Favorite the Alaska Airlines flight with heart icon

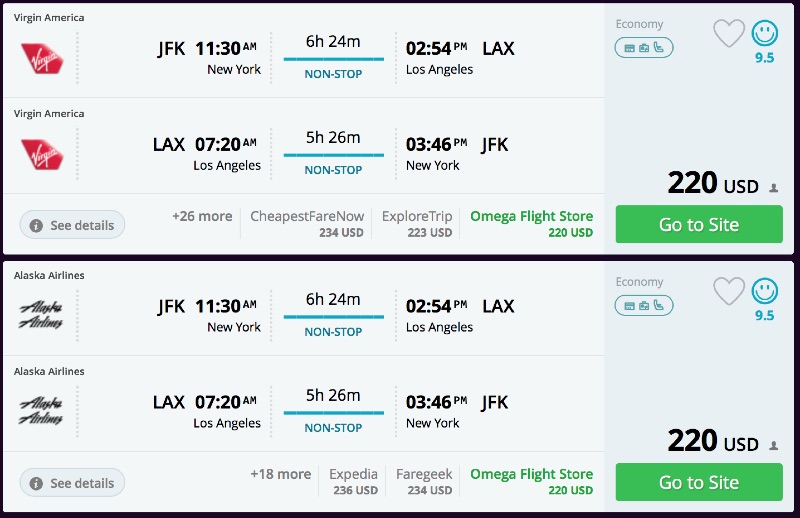pyautogui.click(x=729, y=291)
